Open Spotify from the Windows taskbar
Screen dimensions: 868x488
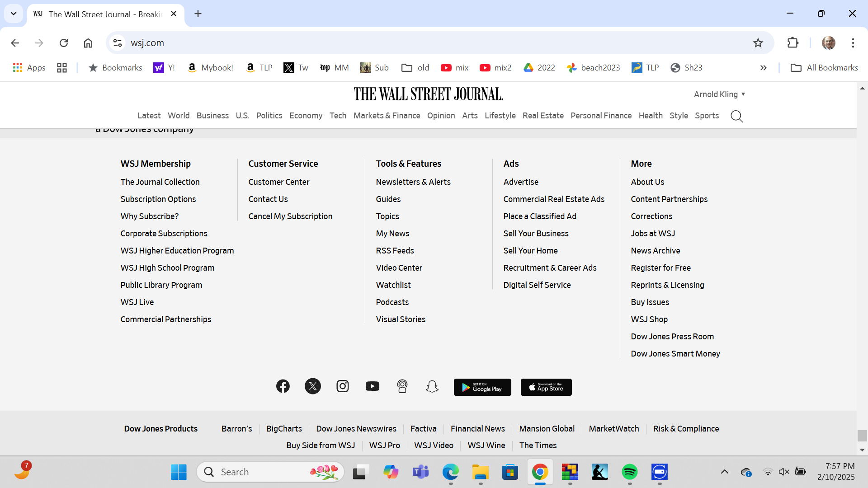click(630, 472)
